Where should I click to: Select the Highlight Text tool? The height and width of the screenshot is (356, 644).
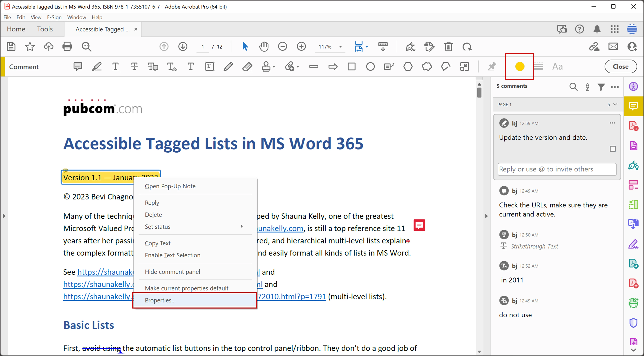(x=97, y=67)
